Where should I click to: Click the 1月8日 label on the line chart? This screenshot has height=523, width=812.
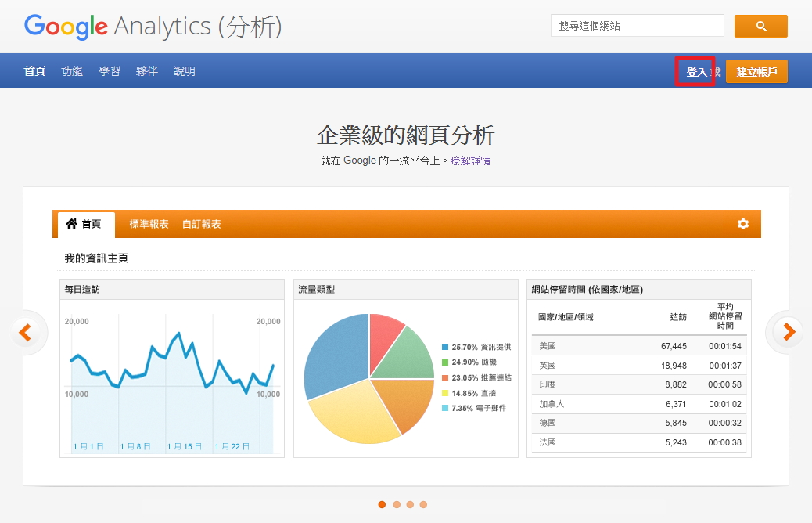[x=135, y=447]
